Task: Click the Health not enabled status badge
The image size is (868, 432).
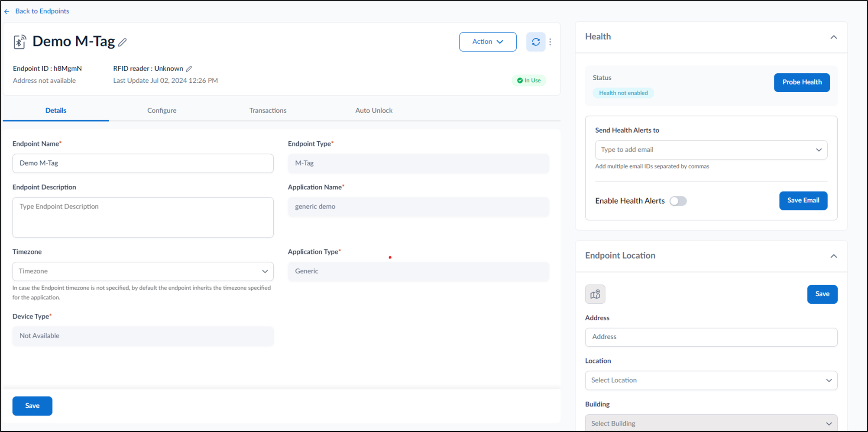Action: [x=623, y=93]
